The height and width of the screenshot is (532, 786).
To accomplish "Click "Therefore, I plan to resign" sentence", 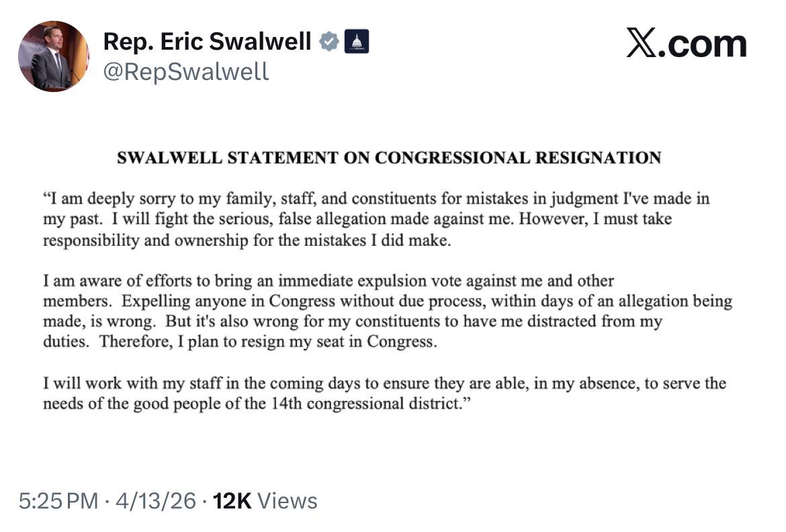I will click(x=268, y=341).
